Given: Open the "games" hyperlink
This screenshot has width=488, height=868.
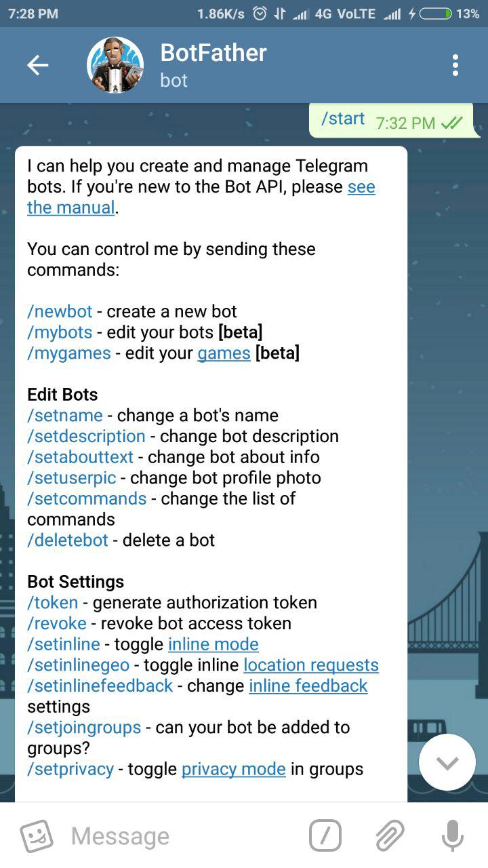Looking at the screenshot, I should tap(224, 353).
